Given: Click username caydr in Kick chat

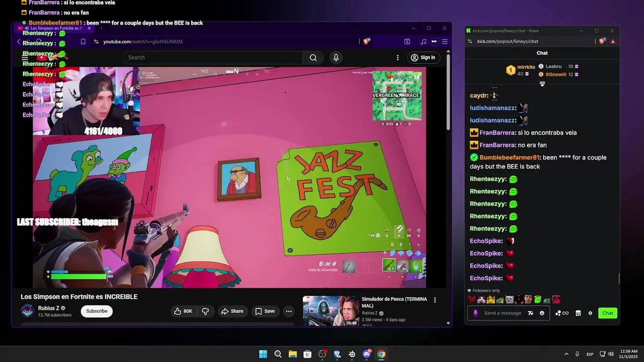Looking at the screenshot, I should click(478, 96).
